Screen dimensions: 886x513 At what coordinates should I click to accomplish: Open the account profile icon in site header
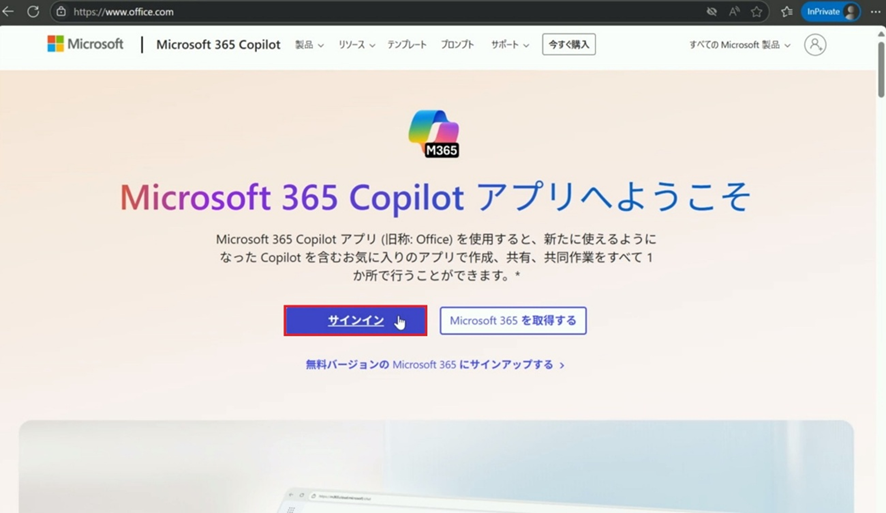coord(815,44)
